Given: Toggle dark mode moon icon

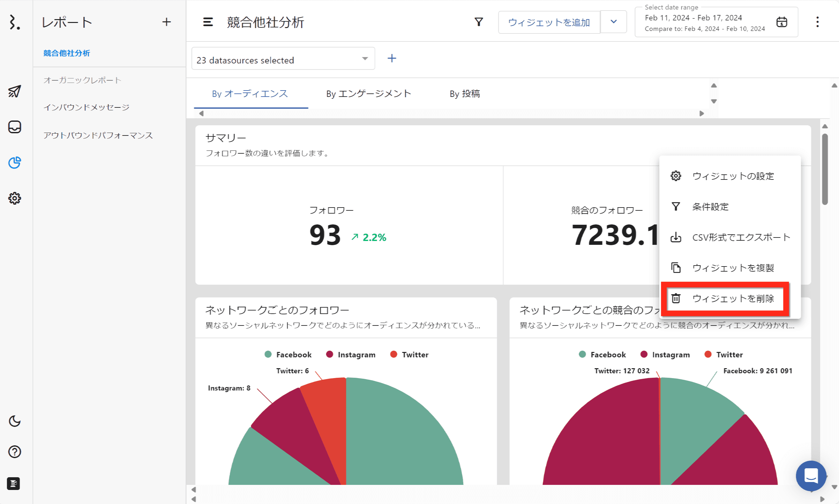Looking at the screenshot, I should [x=14, y=421].
